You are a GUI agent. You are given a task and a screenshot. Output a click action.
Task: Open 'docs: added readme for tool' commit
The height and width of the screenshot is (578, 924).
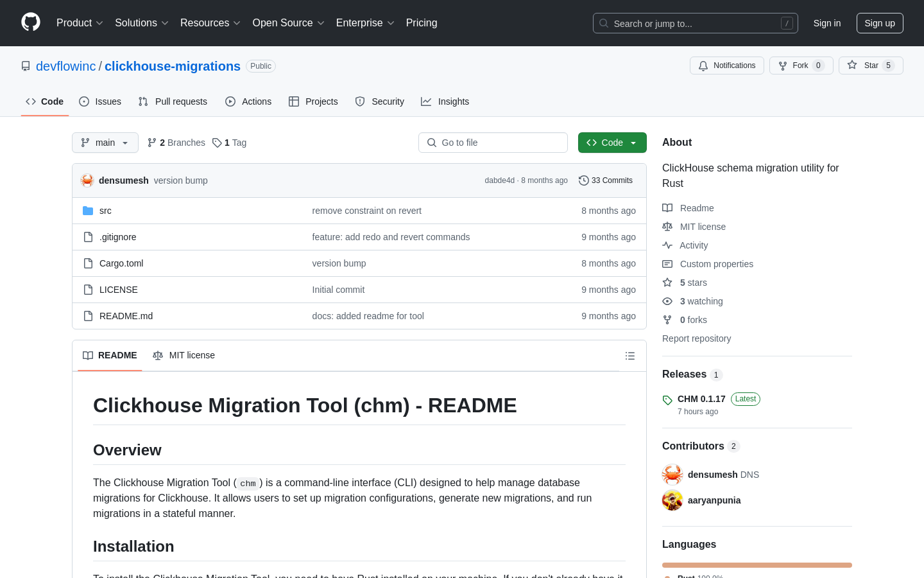tap(368, 316)
